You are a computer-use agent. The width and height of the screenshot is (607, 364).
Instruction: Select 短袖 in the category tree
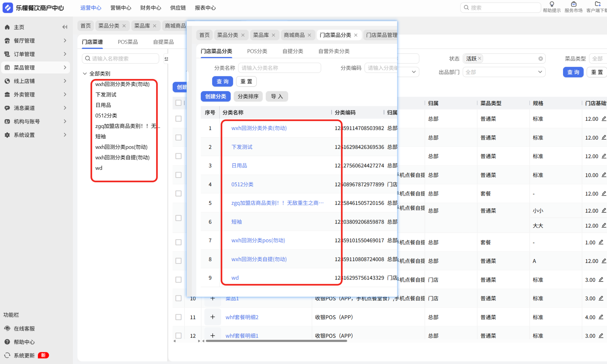100,136
